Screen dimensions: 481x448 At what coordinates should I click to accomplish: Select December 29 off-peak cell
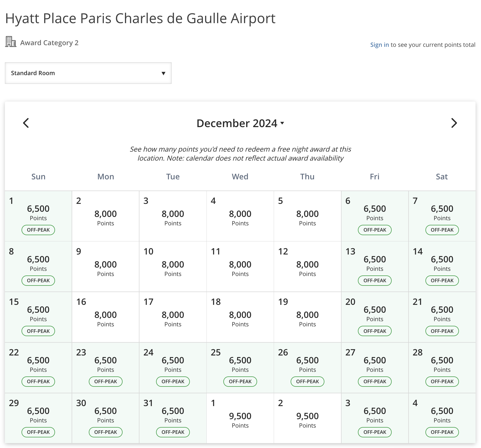[x=38, y=418]
